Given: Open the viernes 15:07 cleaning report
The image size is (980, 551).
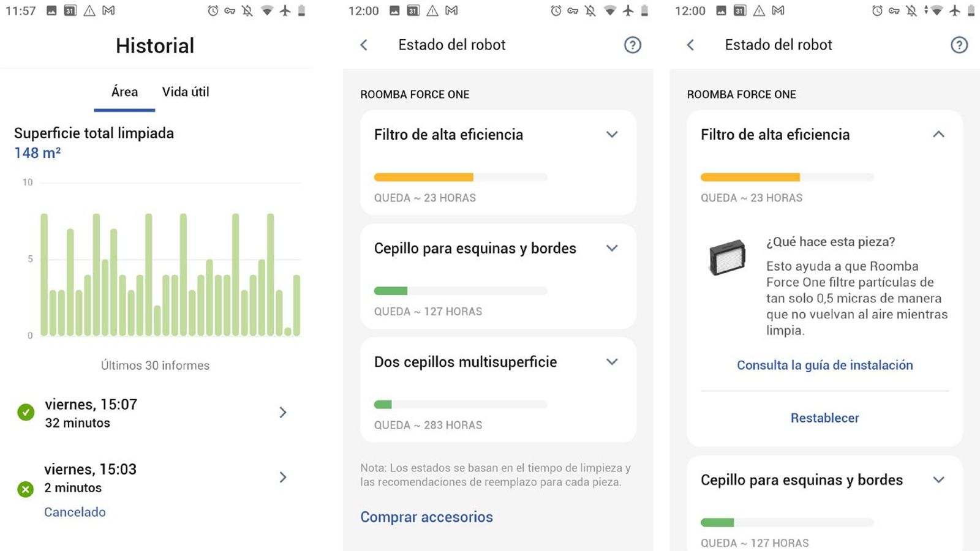Looking at the screenshot, I should click(282, 413).
